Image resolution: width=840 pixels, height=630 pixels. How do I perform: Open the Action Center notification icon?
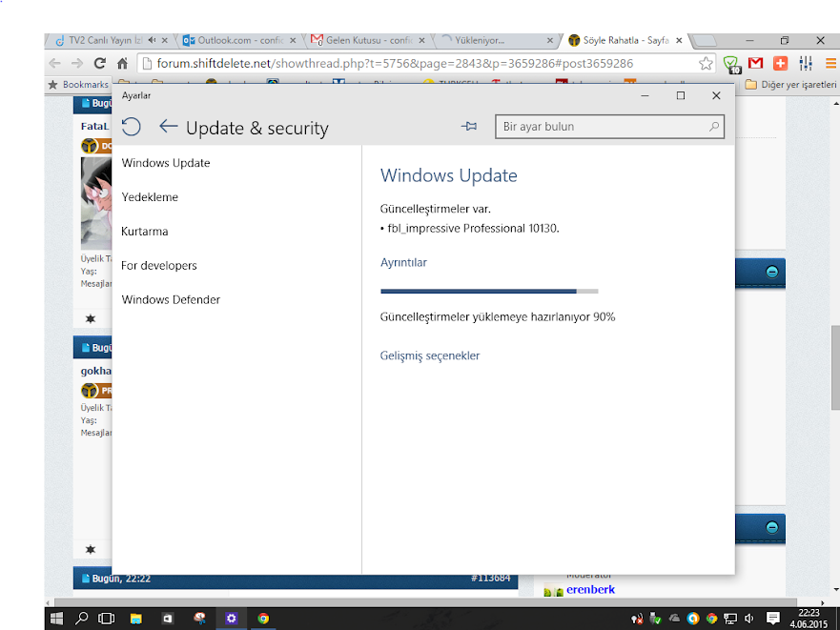coord(772,619)
